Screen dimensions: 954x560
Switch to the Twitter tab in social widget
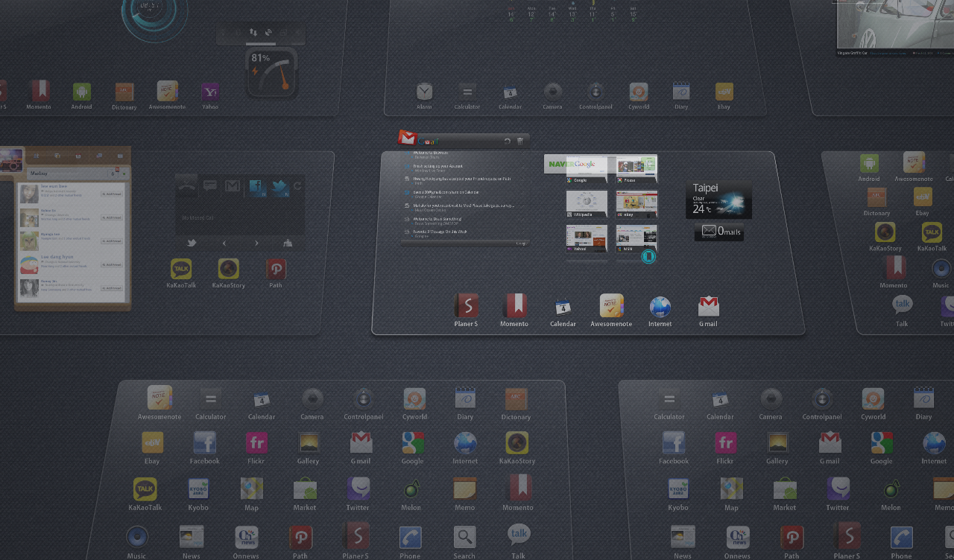(280, 186)
